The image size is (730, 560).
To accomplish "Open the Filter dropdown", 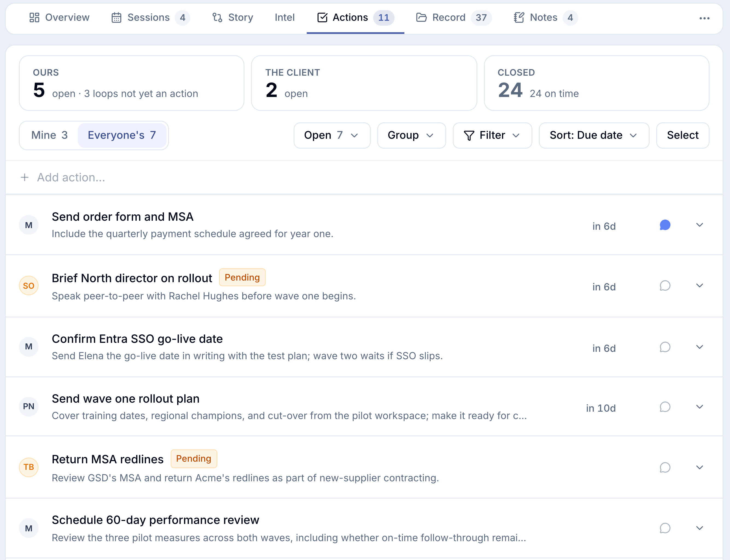I will (492, 135).
